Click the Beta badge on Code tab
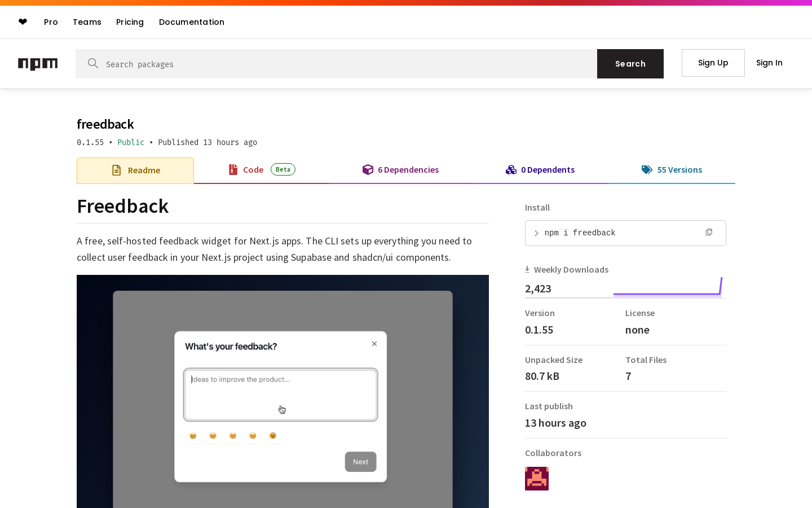 click(x=283, y=169)
